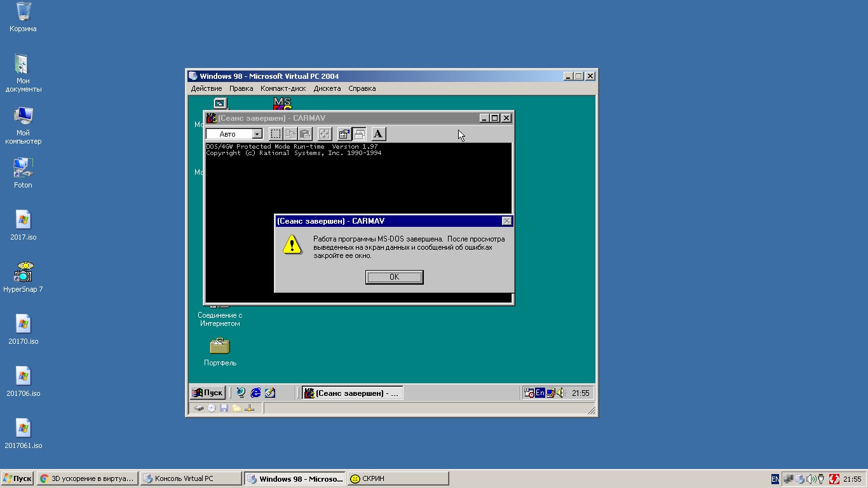Click the Font 'A' toolbar icon
868x488 pixels.
(x=379, y=134)
